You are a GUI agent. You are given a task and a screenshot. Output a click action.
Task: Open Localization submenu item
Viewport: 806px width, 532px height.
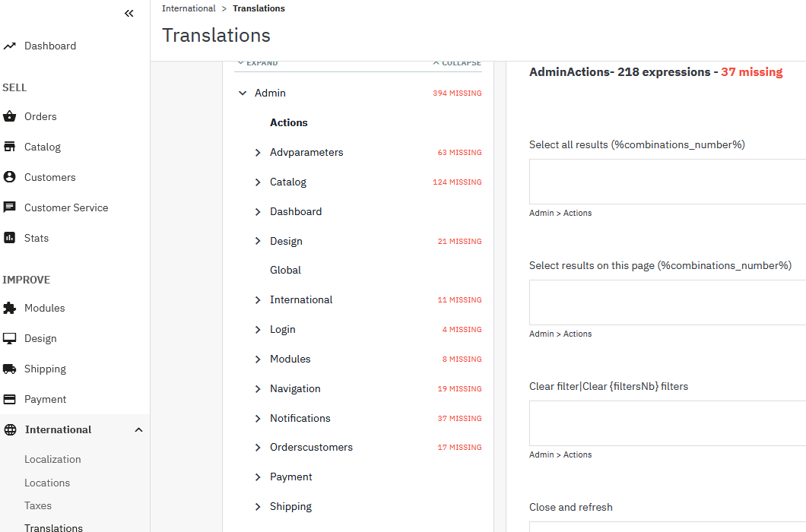click(x=52, y=459)
